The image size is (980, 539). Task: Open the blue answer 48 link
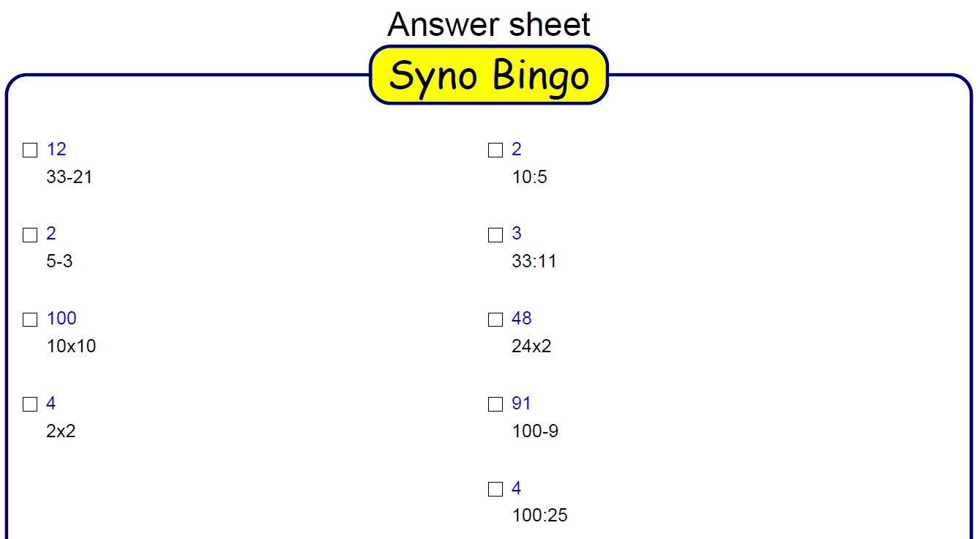[x=522, y=319]
